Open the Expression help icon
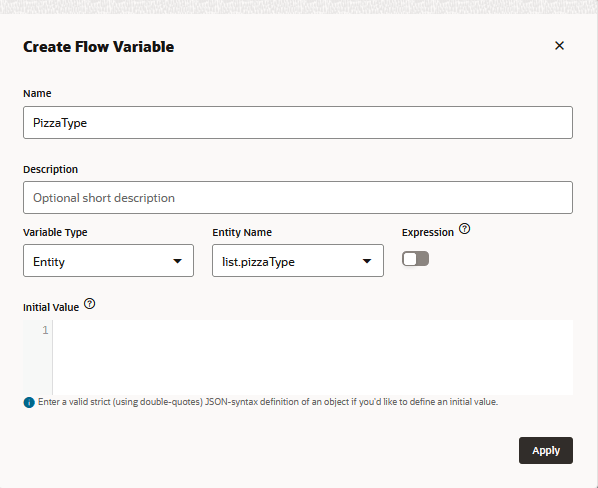 465,229
